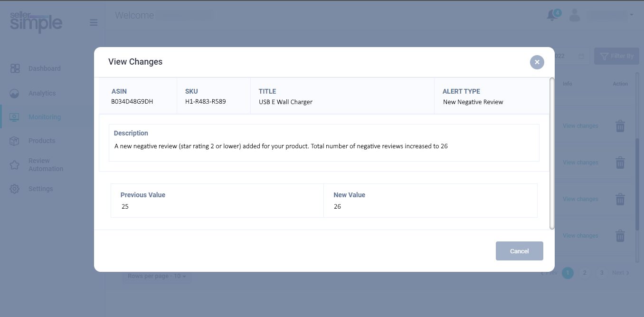Viewport: 644px width, 317px height.
Task: Open the notifications bell
Action: pyautogui.click(x=552, y=15)
